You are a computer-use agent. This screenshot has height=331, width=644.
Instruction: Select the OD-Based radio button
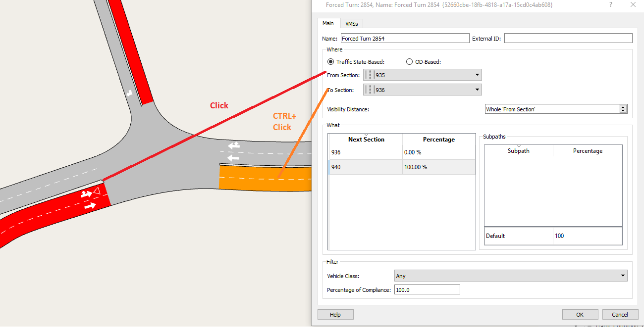coord(409,61)
